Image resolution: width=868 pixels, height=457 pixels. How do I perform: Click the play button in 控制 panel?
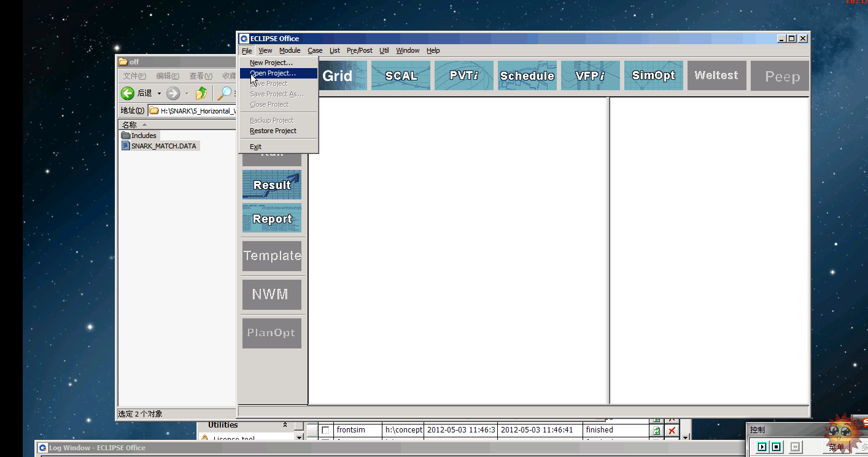coord(762,447)
